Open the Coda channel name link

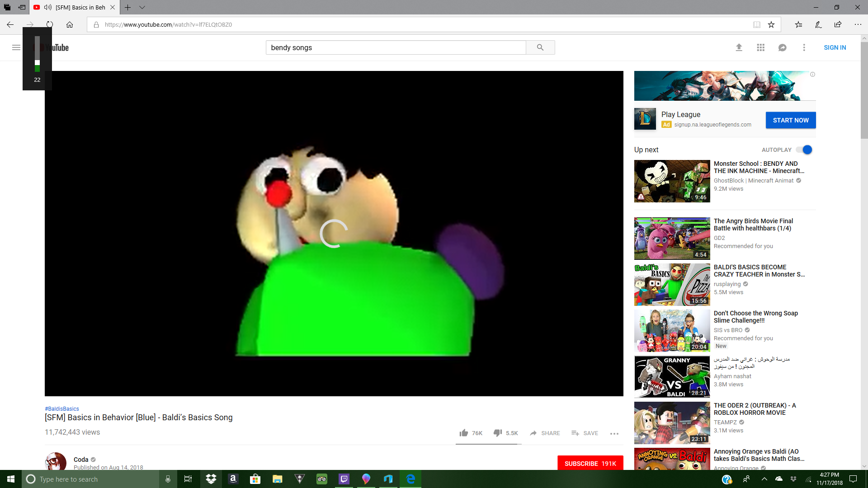tap(81, 460)
